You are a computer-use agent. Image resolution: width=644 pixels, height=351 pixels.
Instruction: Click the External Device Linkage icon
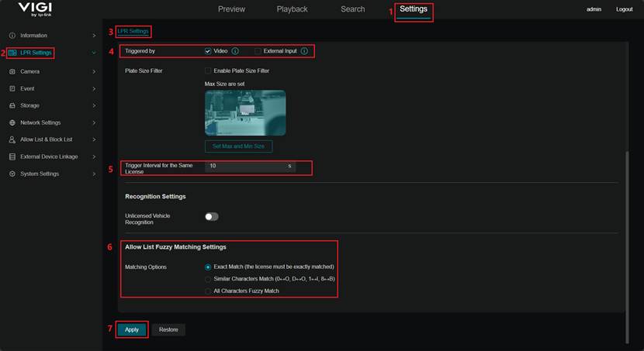[x=12, y=157]
